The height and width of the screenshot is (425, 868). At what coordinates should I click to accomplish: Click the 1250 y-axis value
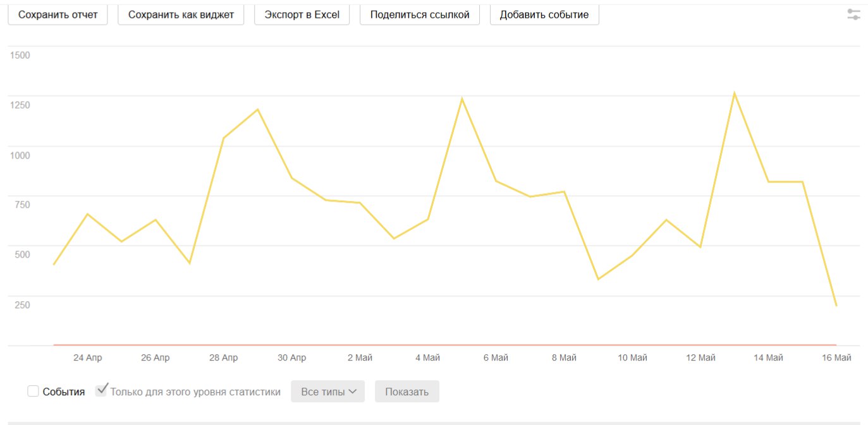coord(20,105)
